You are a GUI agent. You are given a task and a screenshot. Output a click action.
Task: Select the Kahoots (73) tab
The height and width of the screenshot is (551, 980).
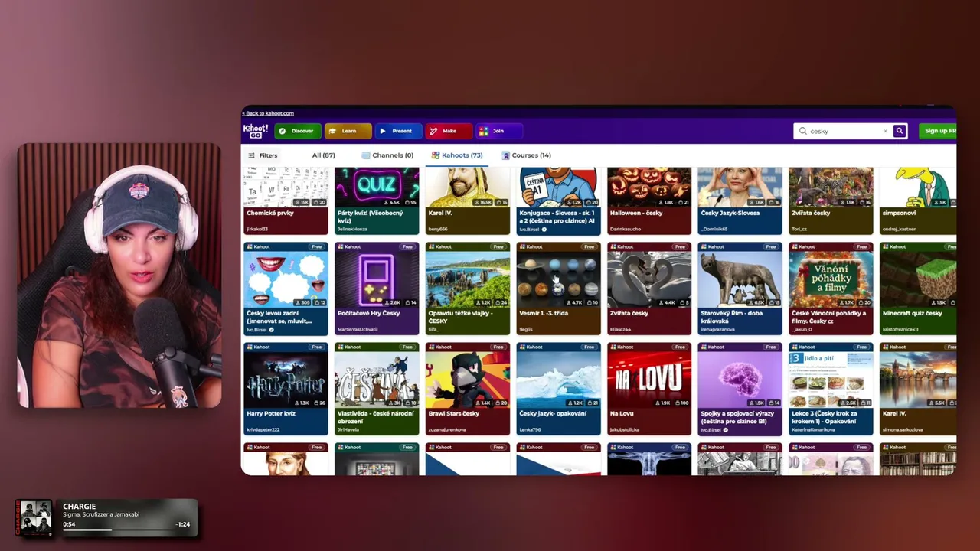pyautogui.click(x=457, y=155)
